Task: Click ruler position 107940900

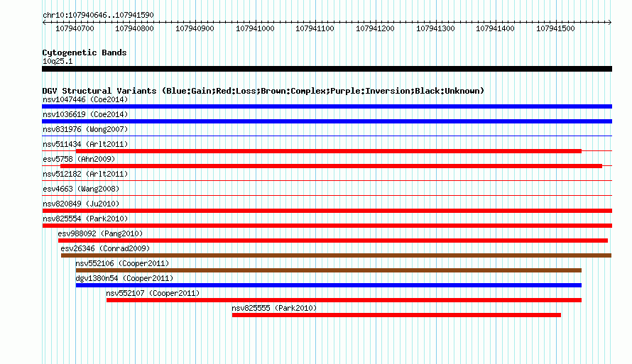Action: coord(195,28)
